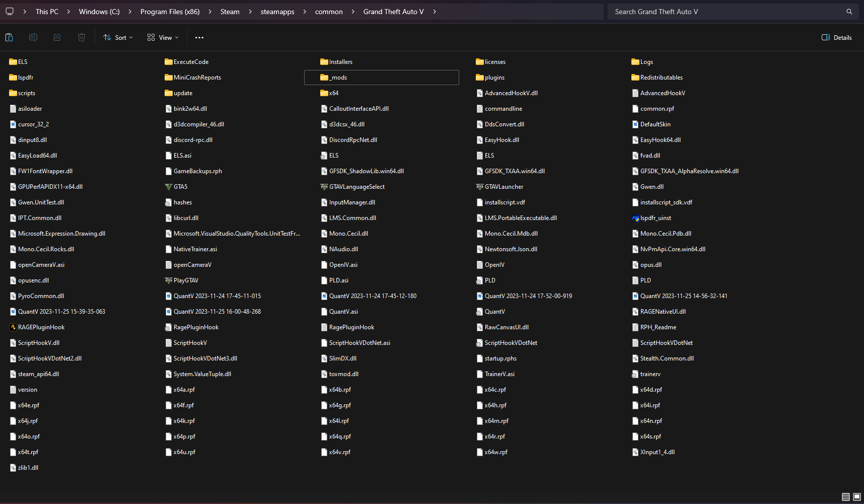Open the View options dropdown
This screenshot has height=504, width=864.
163,38
